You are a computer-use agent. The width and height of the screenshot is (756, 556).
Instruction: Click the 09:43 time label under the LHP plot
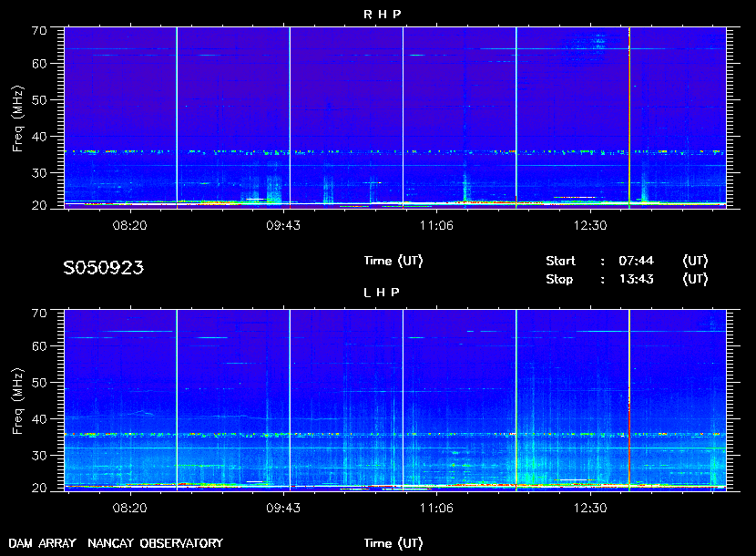(283, 509)
